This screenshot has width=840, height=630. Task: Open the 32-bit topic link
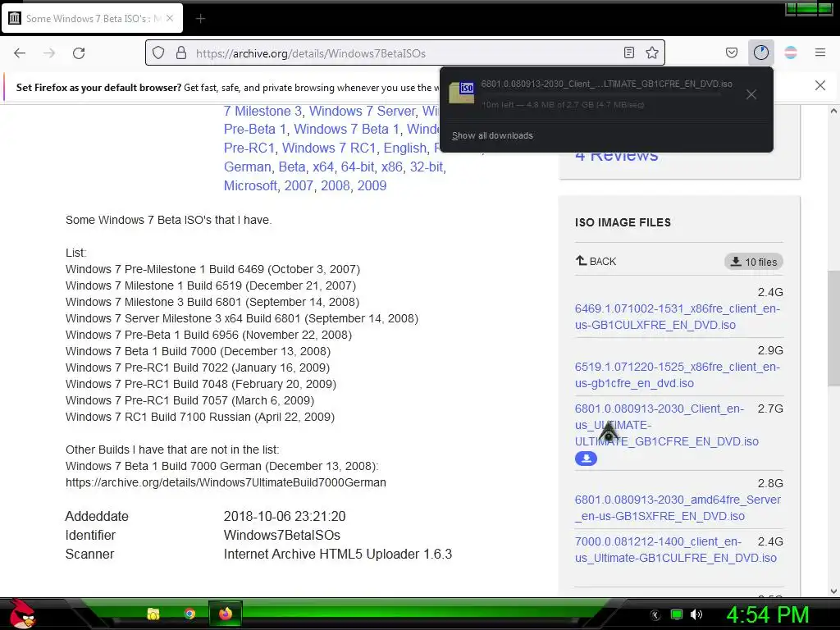(x=427, y=167)
